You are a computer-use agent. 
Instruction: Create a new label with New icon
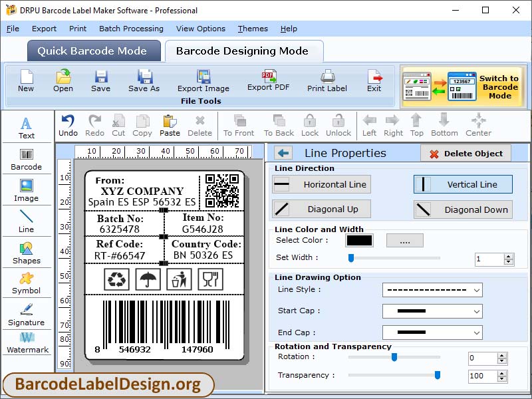click(x=26, y=80)
